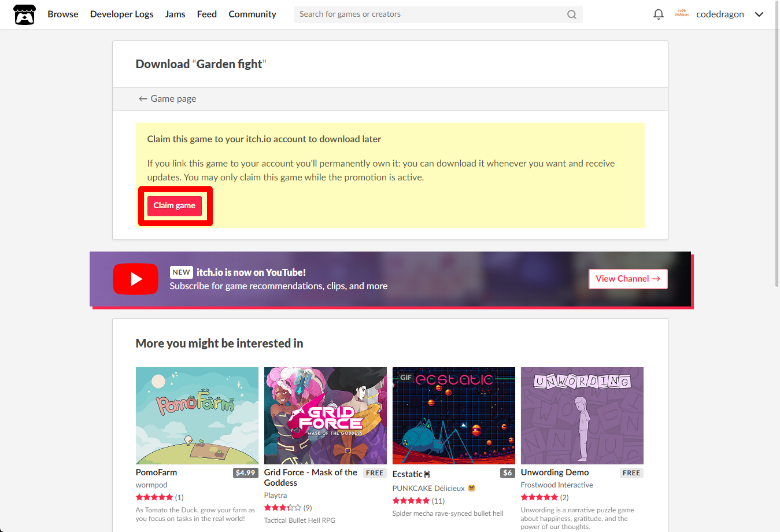The height and width of the screenshot is (532, 780).
Task: Click the Claim game button
Action: (175, 206)
